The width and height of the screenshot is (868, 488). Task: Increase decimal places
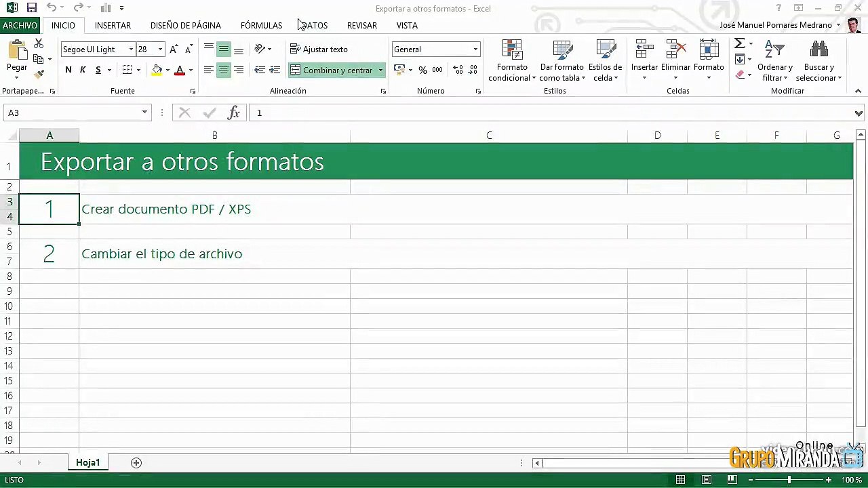pyautogui.click(x=458, y=70)
